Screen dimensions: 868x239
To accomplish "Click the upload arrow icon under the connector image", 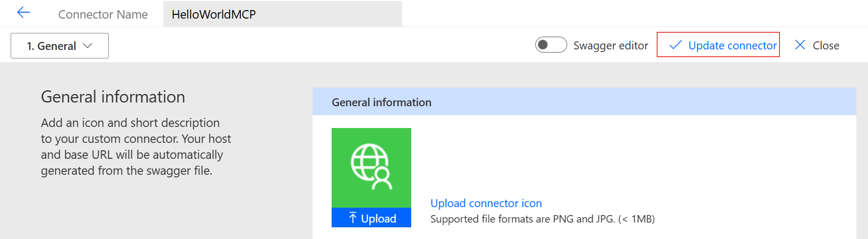I will tap(353, 218).
